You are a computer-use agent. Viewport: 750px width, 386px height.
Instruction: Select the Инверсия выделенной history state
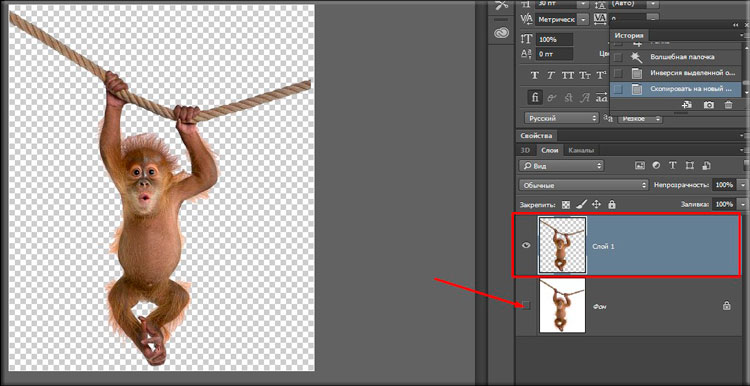(x=675, y=73)
